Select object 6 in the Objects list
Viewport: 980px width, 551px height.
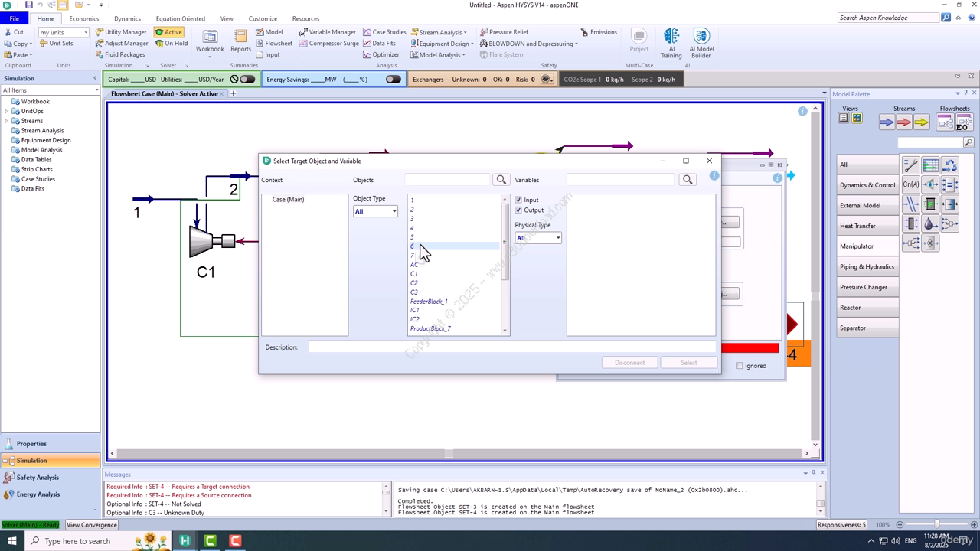[x=453, y=246]
